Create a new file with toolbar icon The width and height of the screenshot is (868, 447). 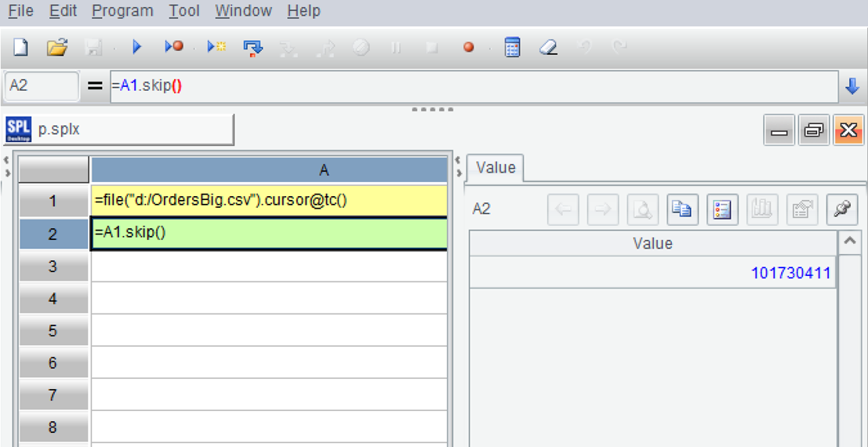click(20, 48)
